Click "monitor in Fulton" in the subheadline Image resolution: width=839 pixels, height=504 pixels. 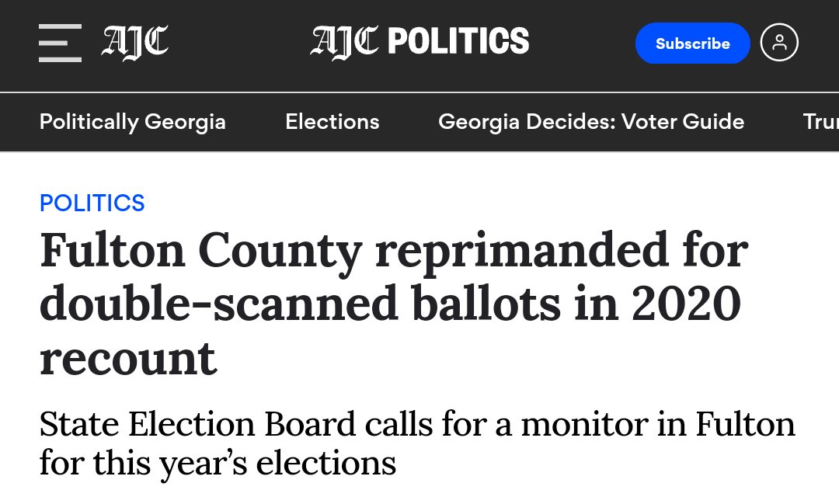click(658, 425)
